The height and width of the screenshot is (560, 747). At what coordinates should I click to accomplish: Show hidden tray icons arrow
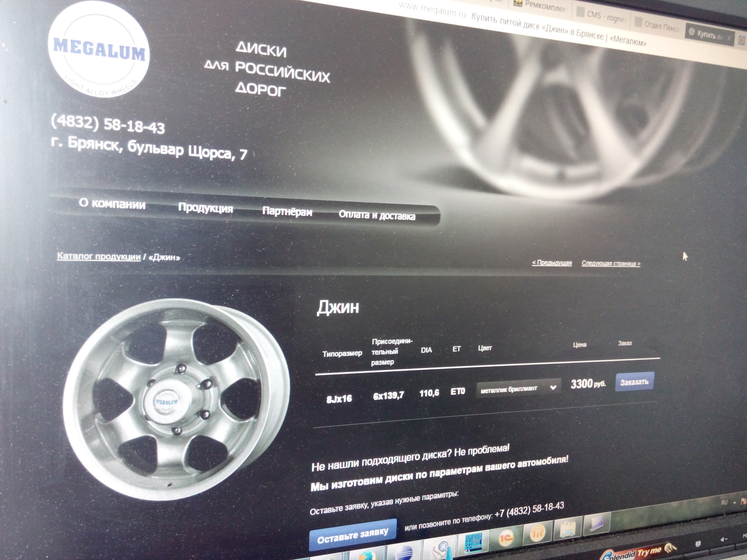tap(735, 502)
